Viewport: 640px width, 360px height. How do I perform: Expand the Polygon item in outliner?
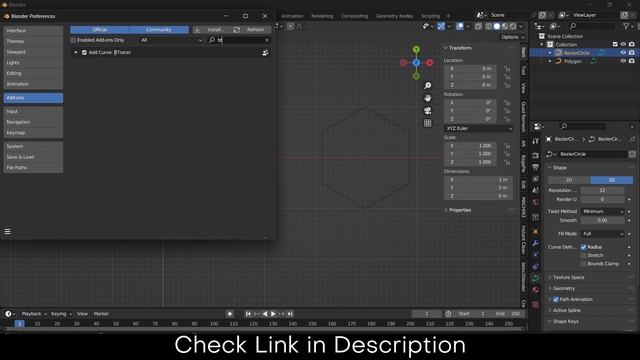(550, 61)
